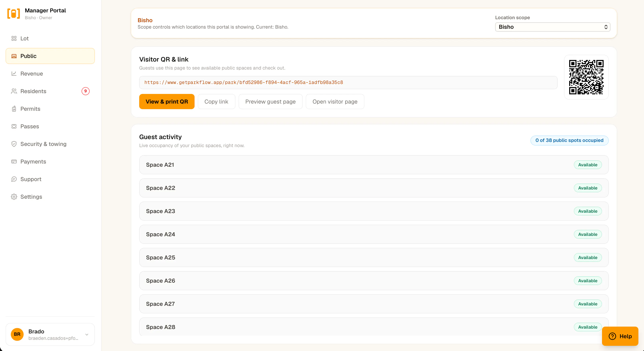The image size is (644, 351).
Task: Click the Permits tag icon
Action: 14,109
